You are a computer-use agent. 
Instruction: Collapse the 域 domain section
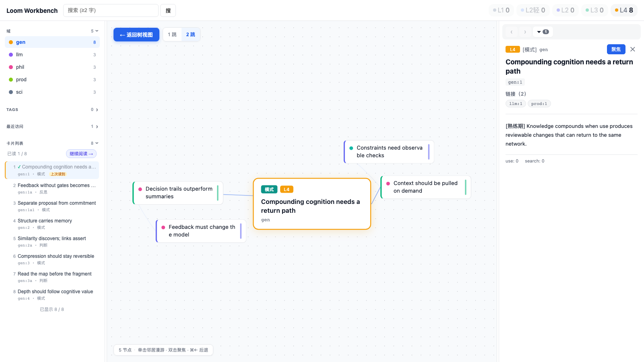pyautogui.click(x=52, y=31)
